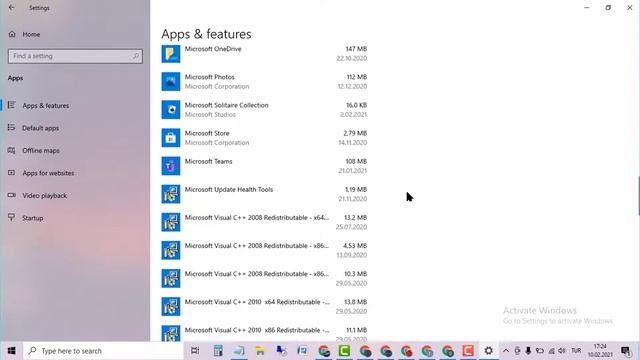Click the Microsoft Update Health Tools icon
Screen dimensions: 640x360
click(x=171, y=194)
